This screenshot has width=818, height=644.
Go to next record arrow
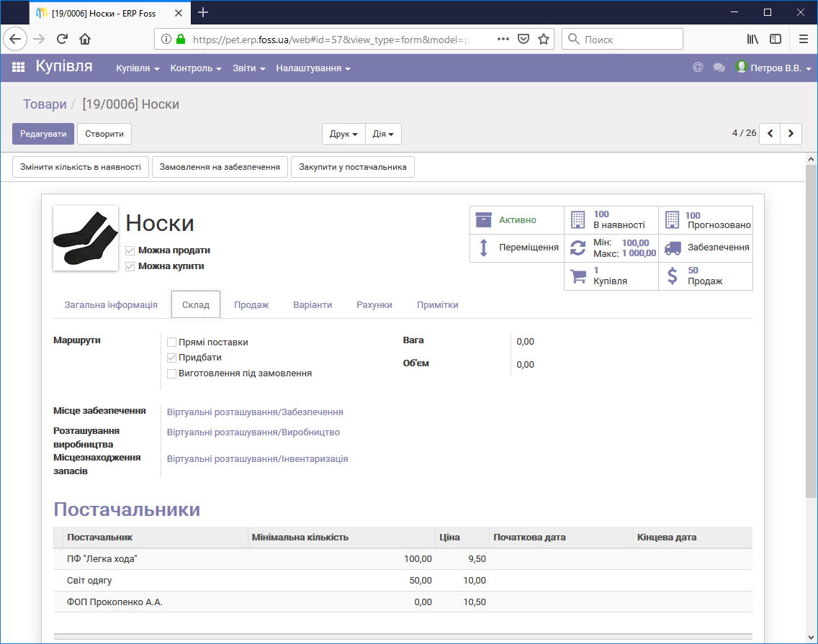point(791,134)
